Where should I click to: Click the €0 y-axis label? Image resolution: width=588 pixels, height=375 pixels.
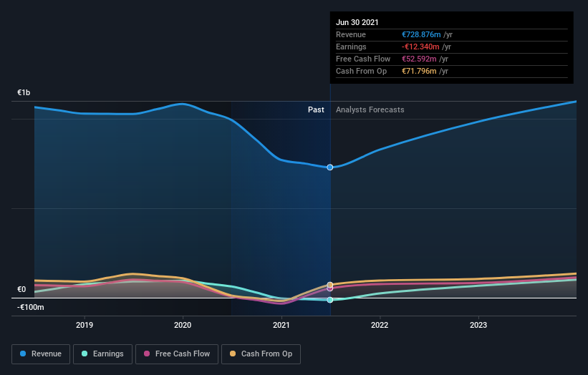pyautogui.click(x=21, y=289)
